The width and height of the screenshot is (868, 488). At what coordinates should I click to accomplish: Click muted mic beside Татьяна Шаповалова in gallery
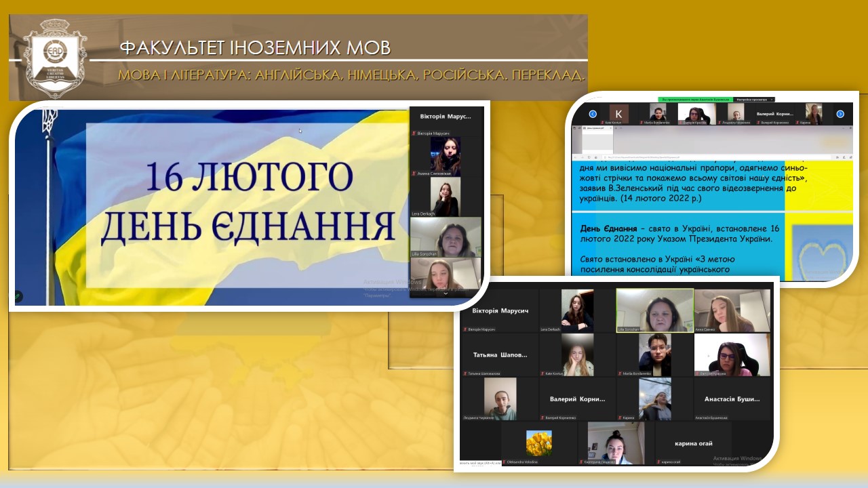pyautogui.click(x=465, y=373)
